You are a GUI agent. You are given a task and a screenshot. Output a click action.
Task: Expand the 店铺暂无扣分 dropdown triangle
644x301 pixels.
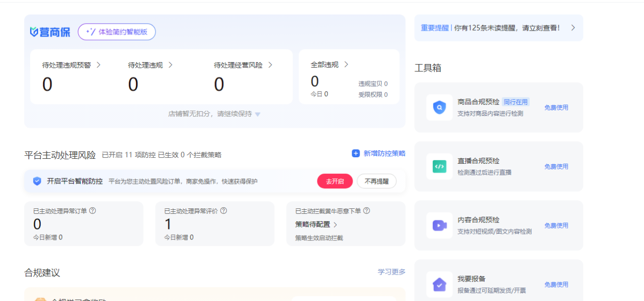click(257, 114)
